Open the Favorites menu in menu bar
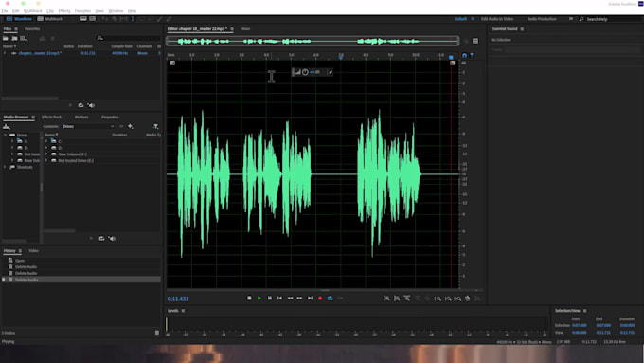The image size is (644, 363). pyautogui.click(x=82, y=11)
